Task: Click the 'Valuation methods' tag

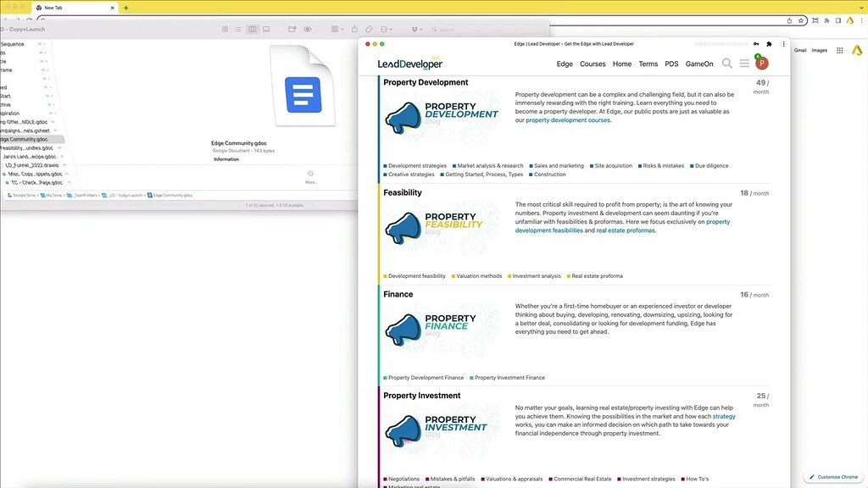Action: point(476,276)
